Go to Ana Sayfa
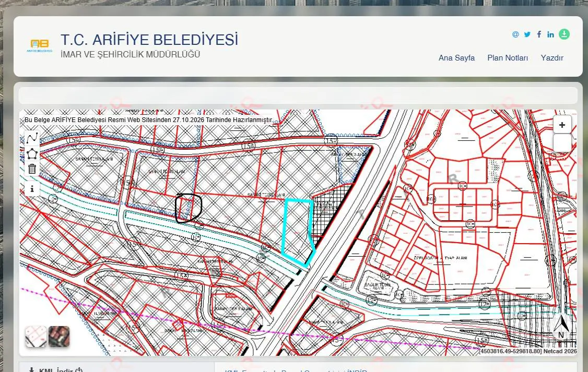 pyautogui.click(x=456, y=58)
